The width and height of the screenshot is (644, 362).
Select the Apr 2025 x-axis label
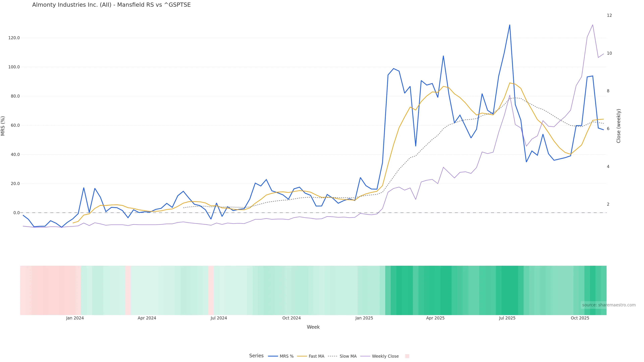(x=435, y=318)
